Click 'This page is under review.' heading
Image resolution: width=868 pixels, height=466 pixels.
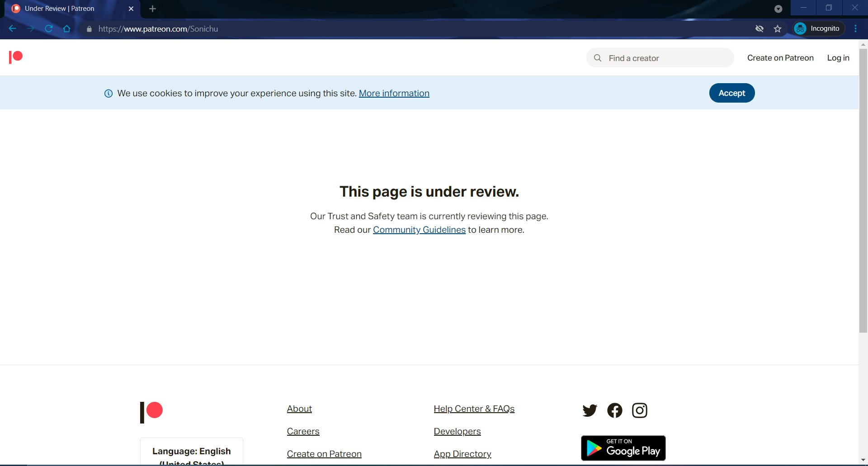coord(429,192)
